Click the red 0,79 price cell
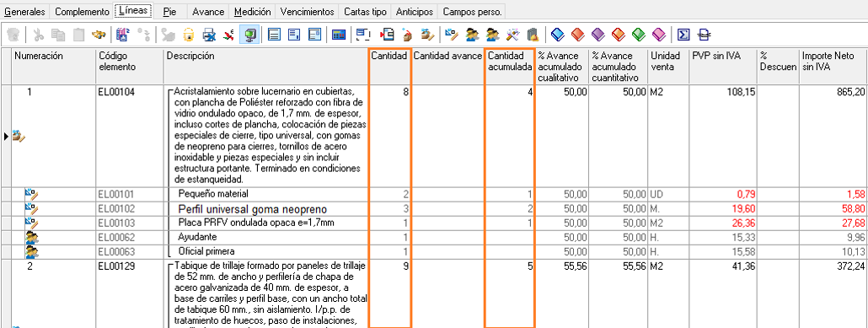This screenshot has width=868, height=328. (723, 194)
